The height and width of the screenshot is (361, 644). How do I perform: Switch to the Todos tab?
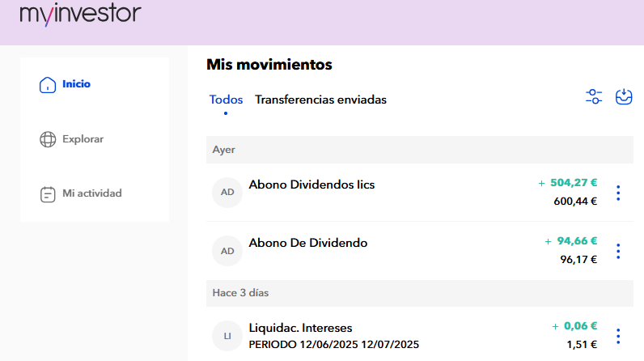tap(226, 100)
